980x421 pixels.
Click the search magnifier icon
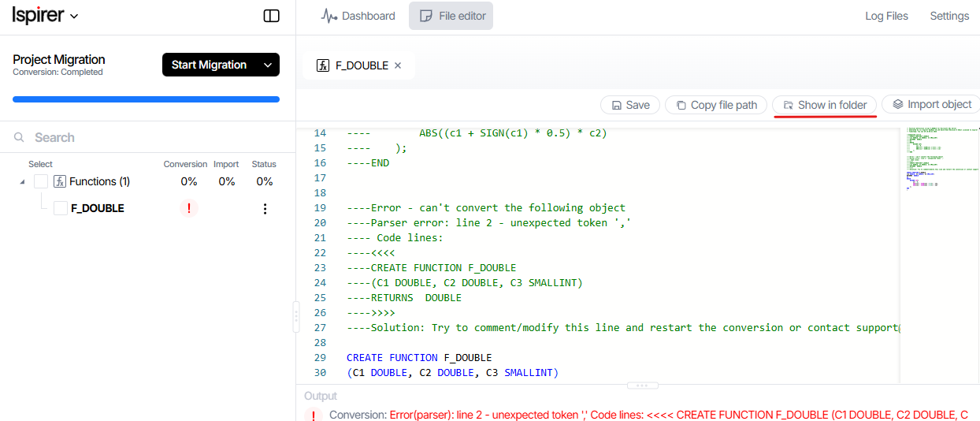20,137
